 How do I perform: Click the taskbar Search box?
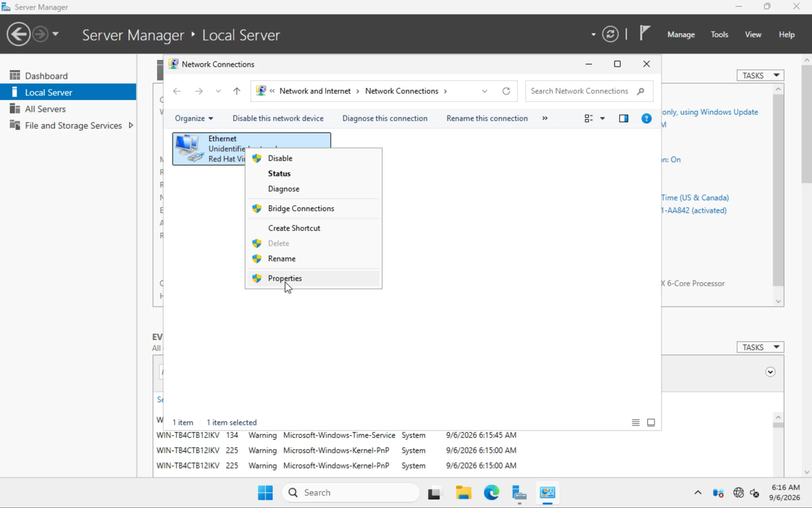click(x=350, y=492)
